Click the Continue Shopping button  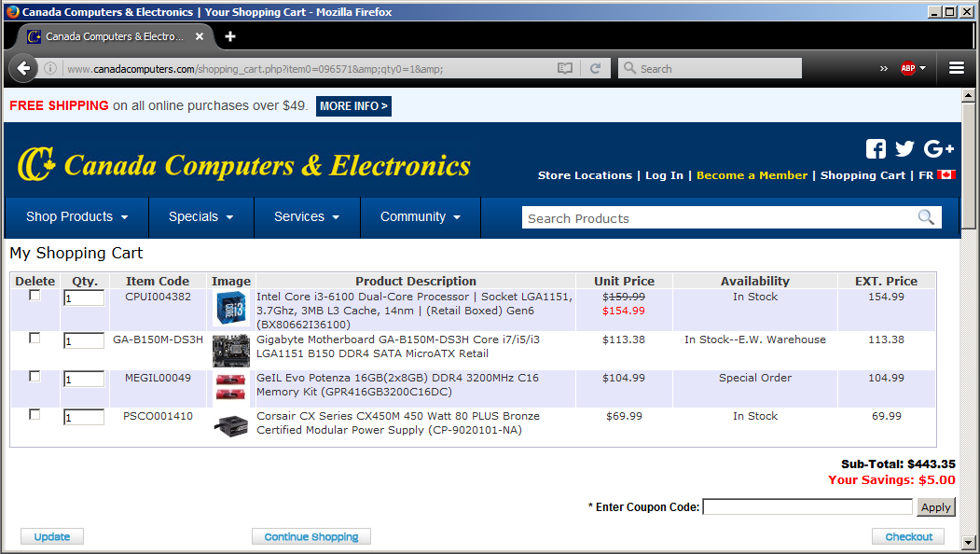click(x=311, y=536)
